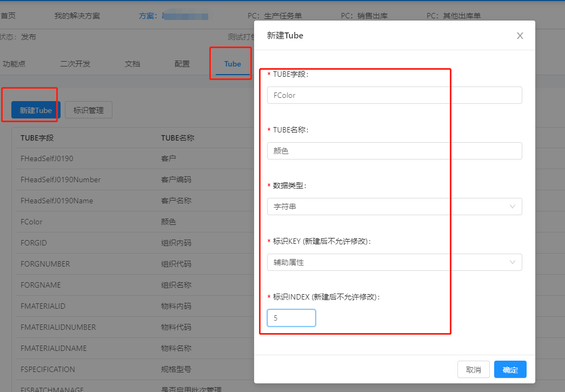
Task: Click the 新建Tube button
Action: coord(36,110)
